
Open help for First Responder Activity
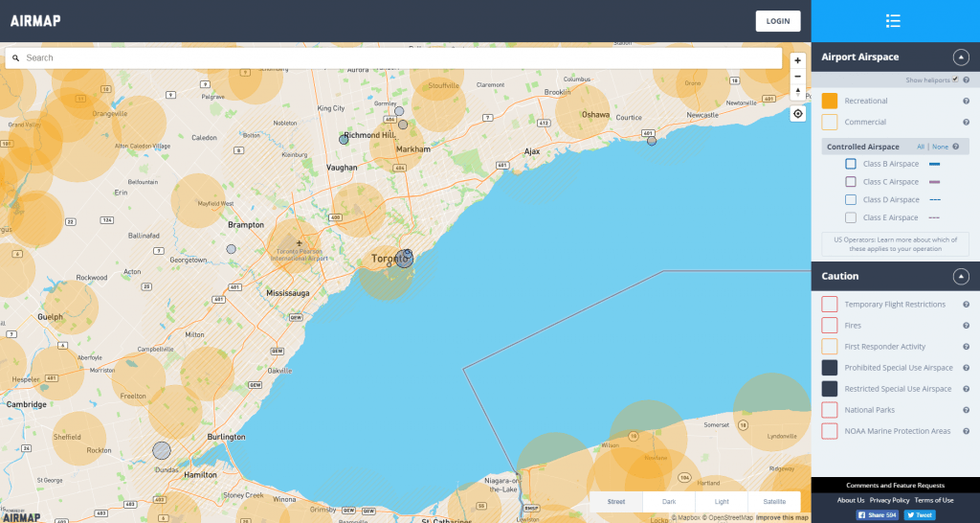click(967, 347)
